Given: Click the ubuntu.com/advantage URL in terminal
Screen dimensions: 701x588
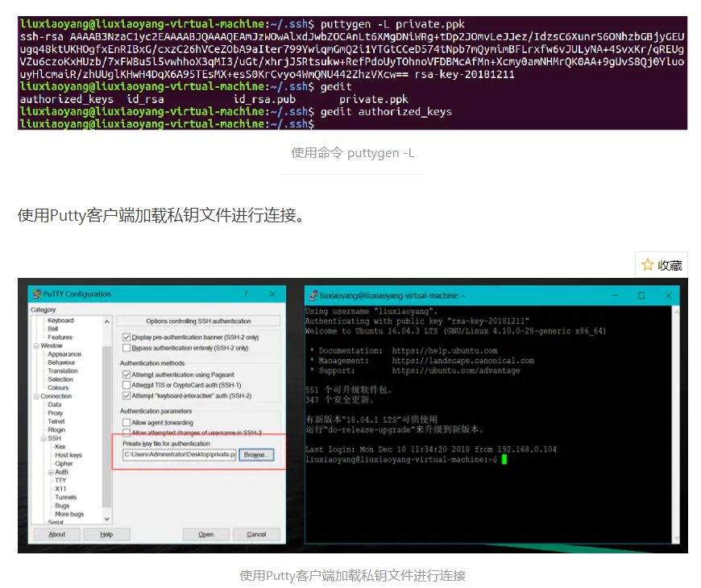Looking at the screenshot, I should click(456, 371).
